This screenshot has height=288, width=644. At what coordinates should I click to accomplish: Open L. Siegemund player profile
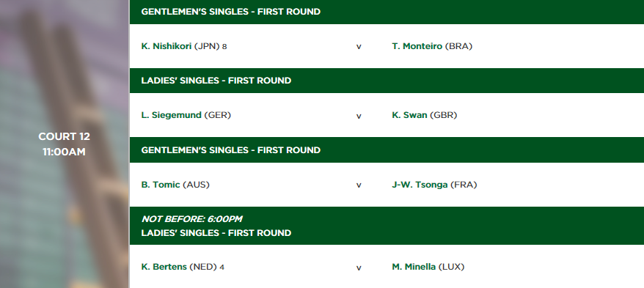171,115
